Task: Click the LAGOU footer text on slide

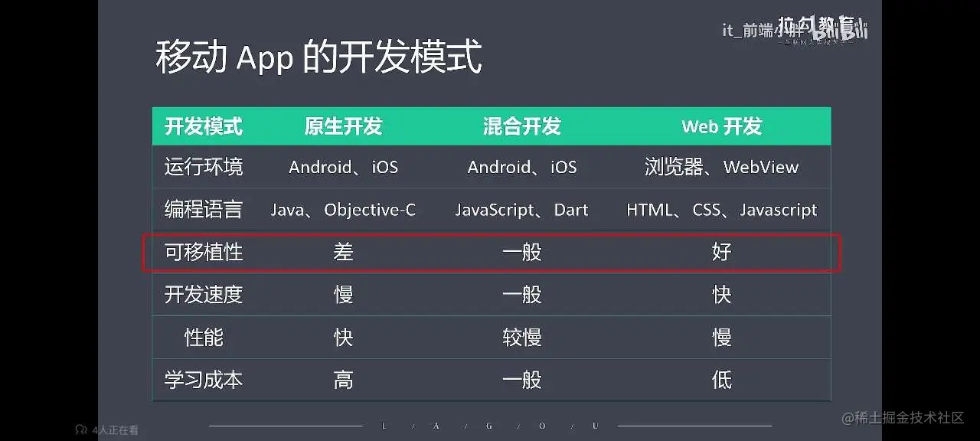Action: tap(490, 426)
